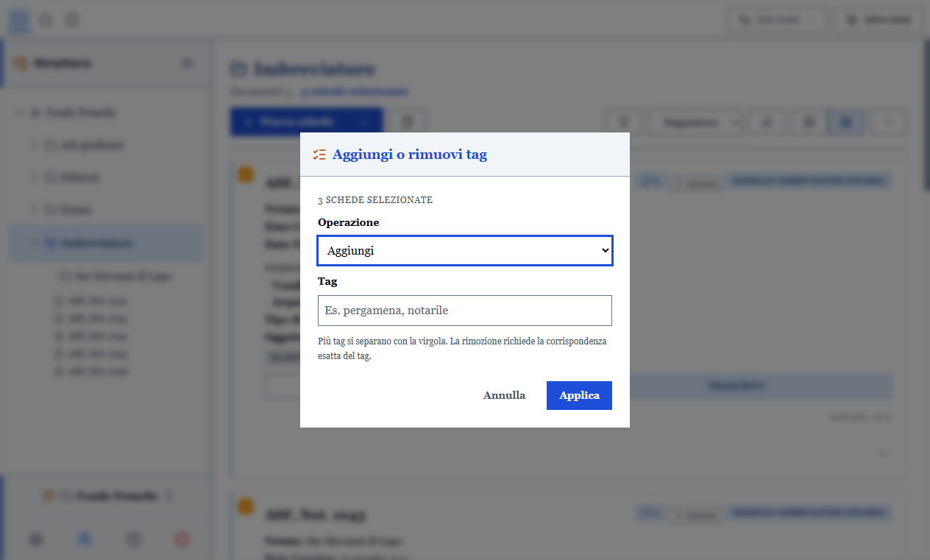Expand the Fondo Notarile root tree node
The height and width of the screenshot is (560, 930).
(19, 113)
